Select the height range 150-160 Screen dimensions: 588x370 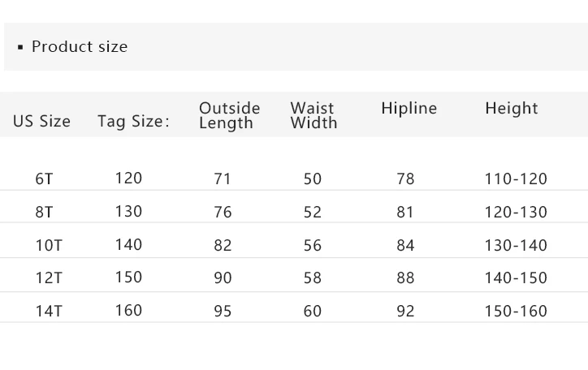[516, 311]
